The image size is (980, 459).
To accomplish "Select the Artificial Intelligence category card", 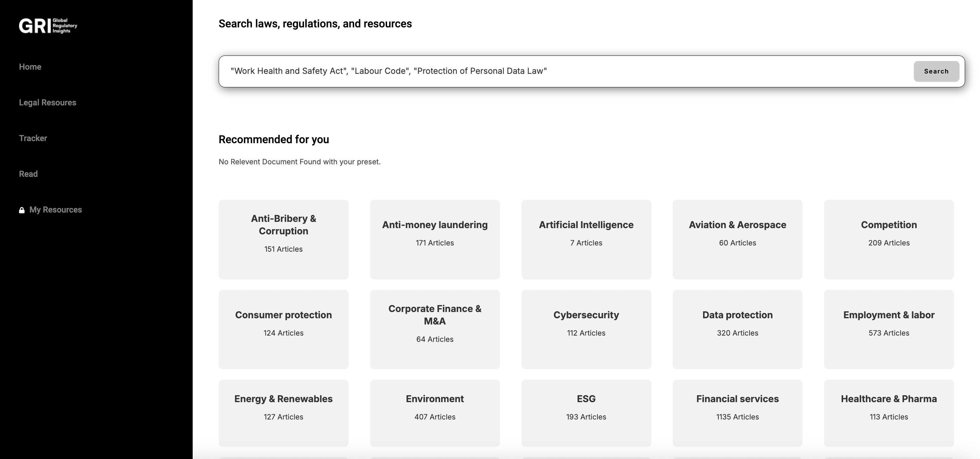I will pos(586,240).
